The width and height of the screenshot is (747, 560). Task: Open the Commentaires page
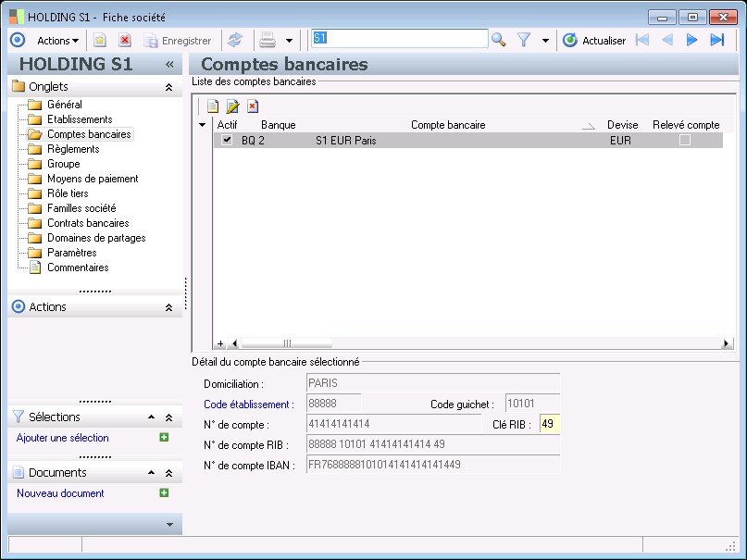(x=78, y=268)
